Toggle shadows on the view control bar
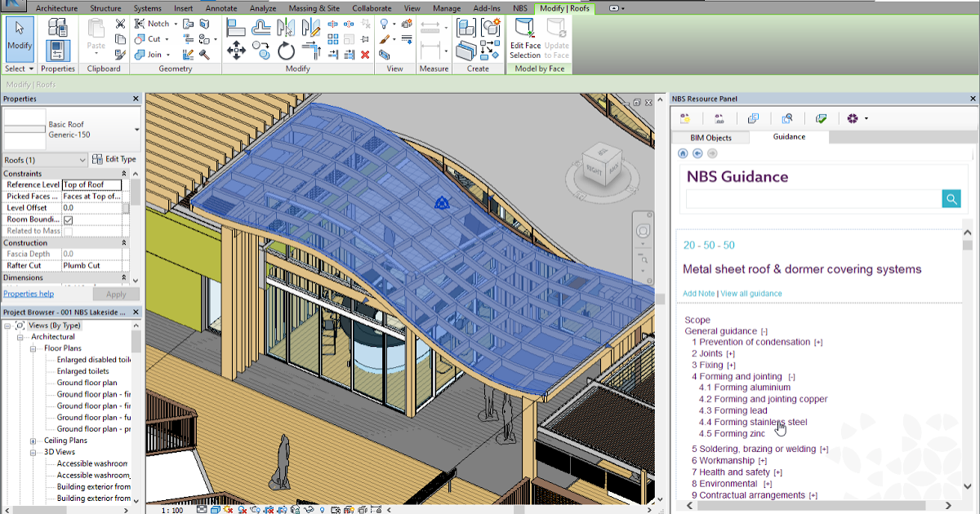The height and width of the screenshot is (514, 980). 241,511
